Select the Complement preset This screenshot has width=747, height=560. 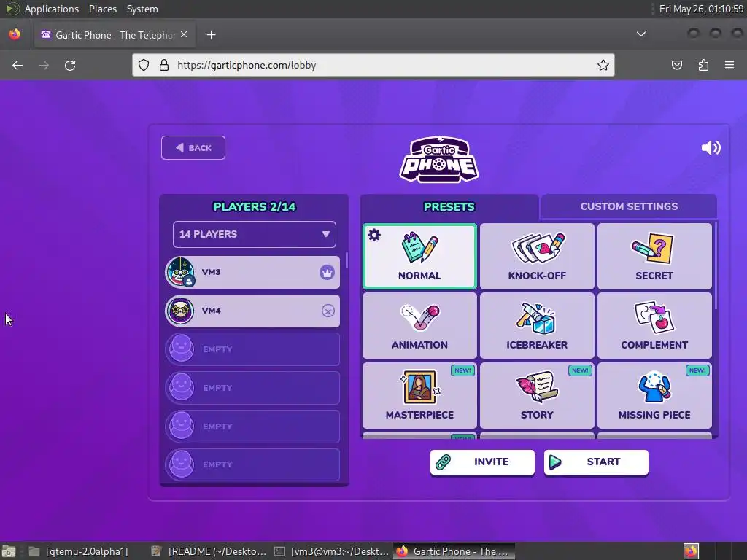point(654,326)
